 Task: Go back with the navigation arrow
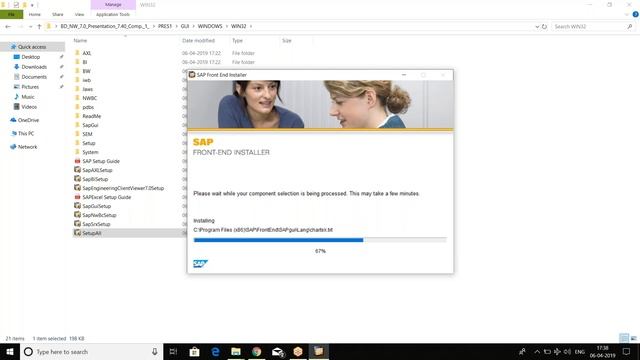click(8, 26)
